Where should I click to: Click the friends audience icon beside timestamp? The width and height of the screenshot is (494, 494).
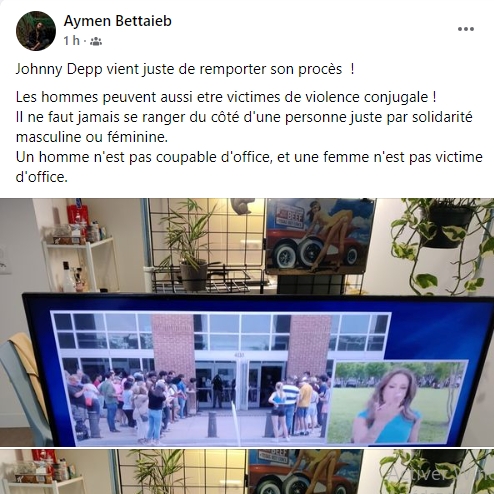point(96,41)
